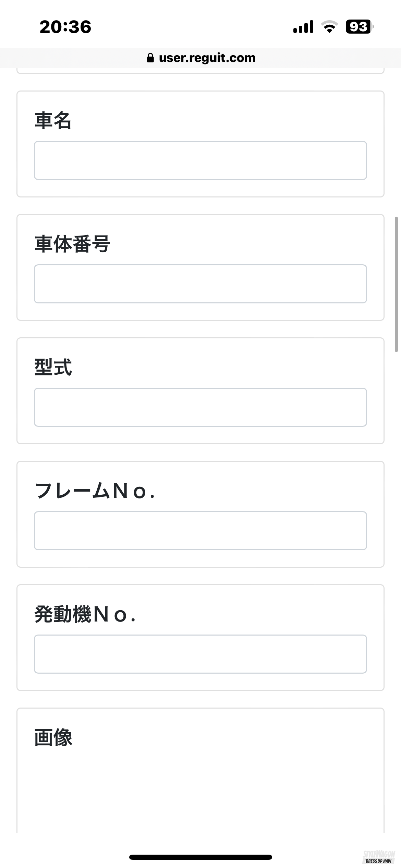Tap the 発動機No. field label
The width and height of the screenshot is (401, 868).
[x=85, y=614]
